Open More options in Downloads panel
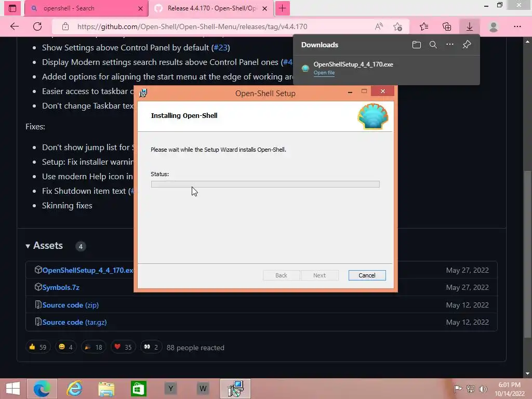This screenshot has width=532, height=399. click(x=449, y=45)
